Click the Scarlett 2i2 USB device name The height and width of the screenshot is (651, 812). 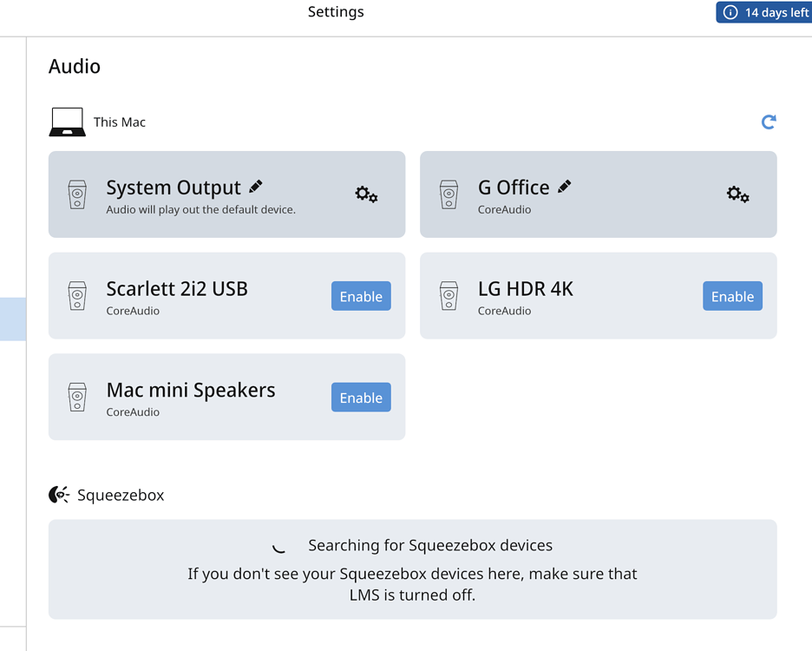pyautogui.click(x=177, y=289)
